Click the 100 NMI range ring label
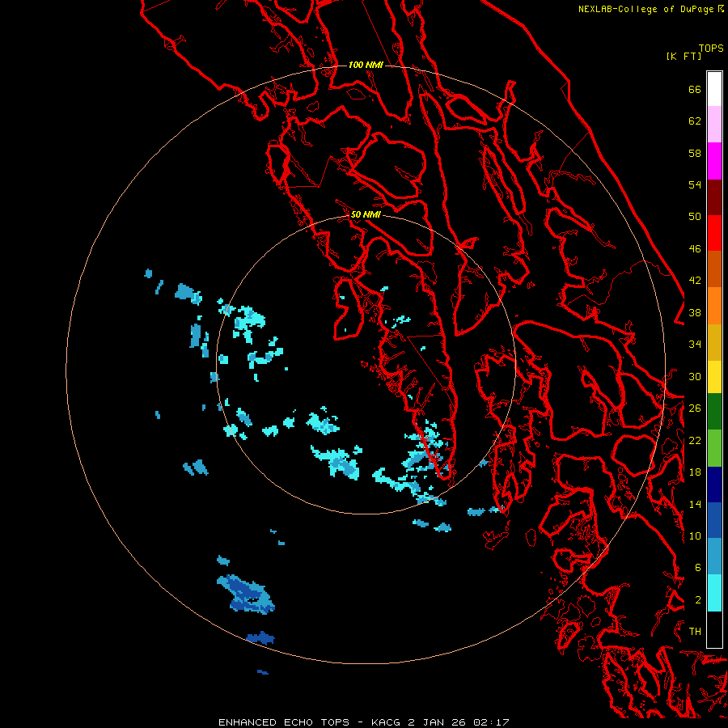Screen dimensions: 728x728 point(366,65)
